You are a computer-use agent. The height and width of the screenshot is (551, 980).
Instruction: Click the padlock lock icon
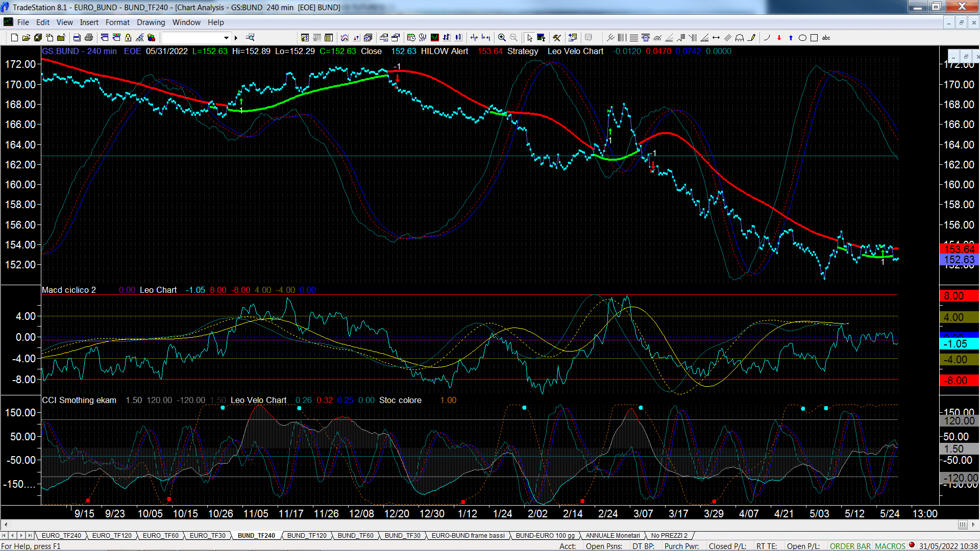[128, 37]
